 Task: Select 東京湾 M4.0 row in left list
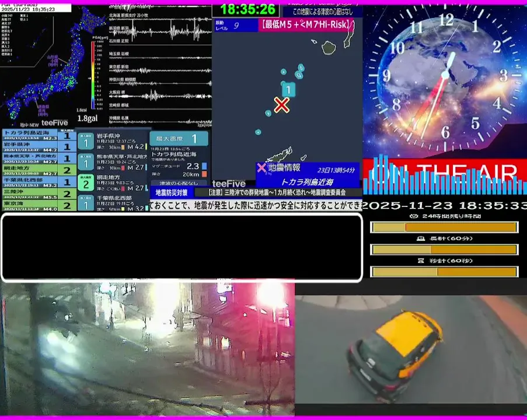click(39, 205)
